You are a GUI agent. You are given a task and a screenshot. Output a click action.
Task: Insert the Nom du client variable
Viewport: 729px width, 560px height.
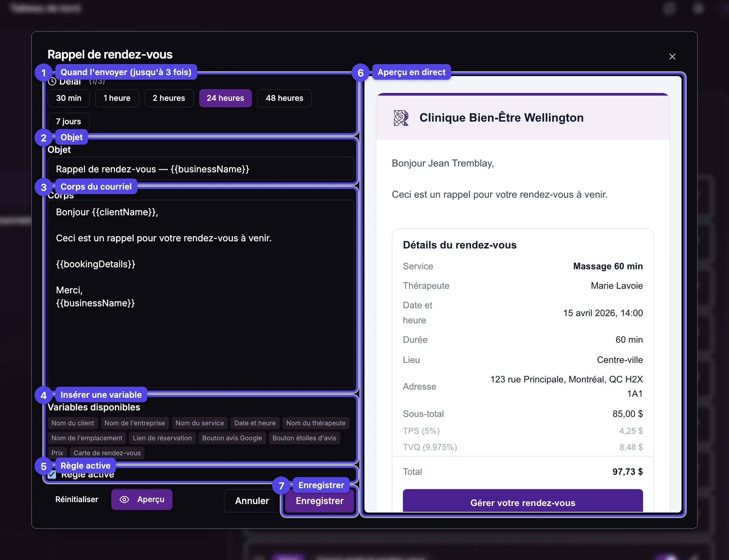[x=73, y=423]
